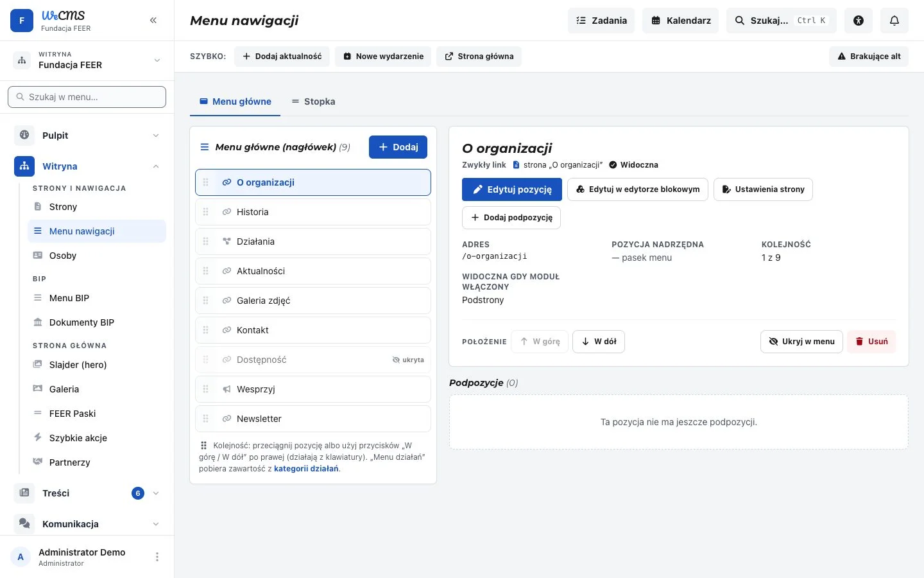Image resolution: width=924 pixels, height=578 pixels.
Task: Grab the drag handle of Działania row
Action: pyautogui.click(x=206, y=241)
